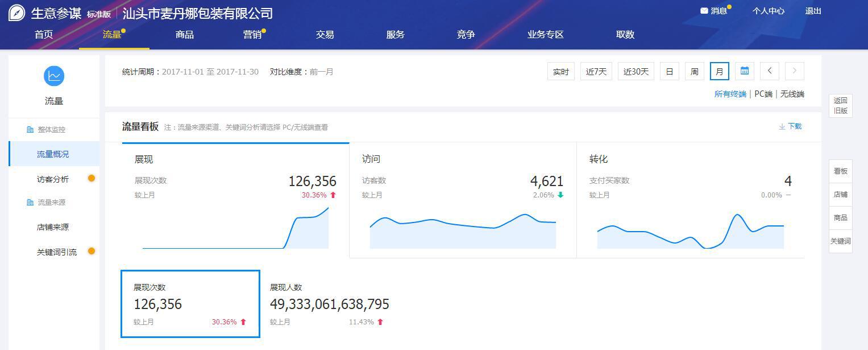Switch to the 商品 navigation tab

[x=184, y=35]
